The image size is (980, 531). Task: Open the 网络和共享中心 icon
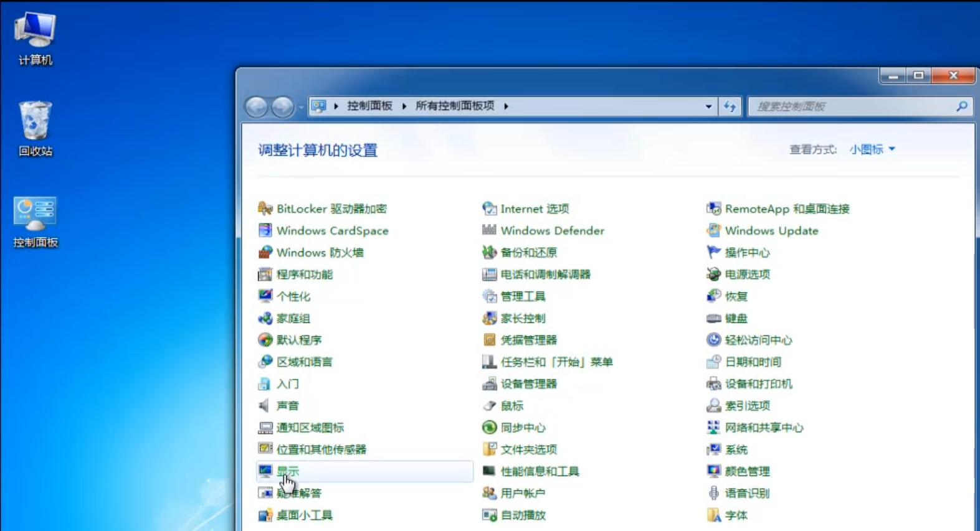[713, 428]
